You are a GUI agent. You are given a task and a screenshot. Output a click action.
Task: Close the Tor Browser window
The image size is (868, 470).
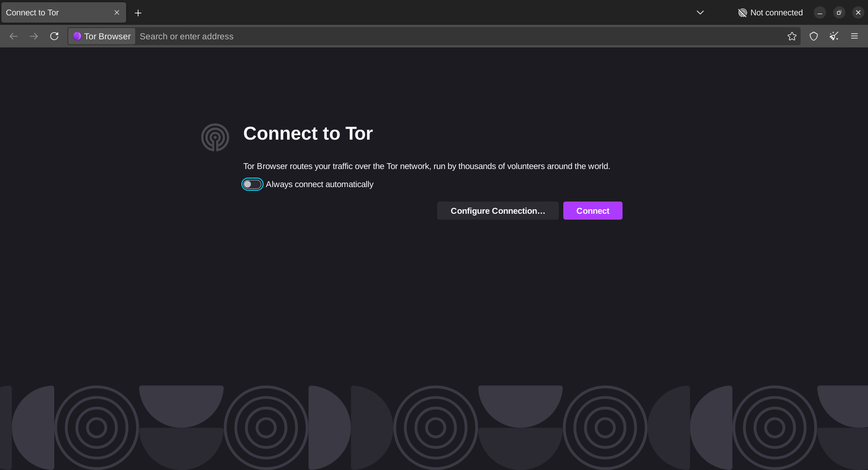pos(858,13)
